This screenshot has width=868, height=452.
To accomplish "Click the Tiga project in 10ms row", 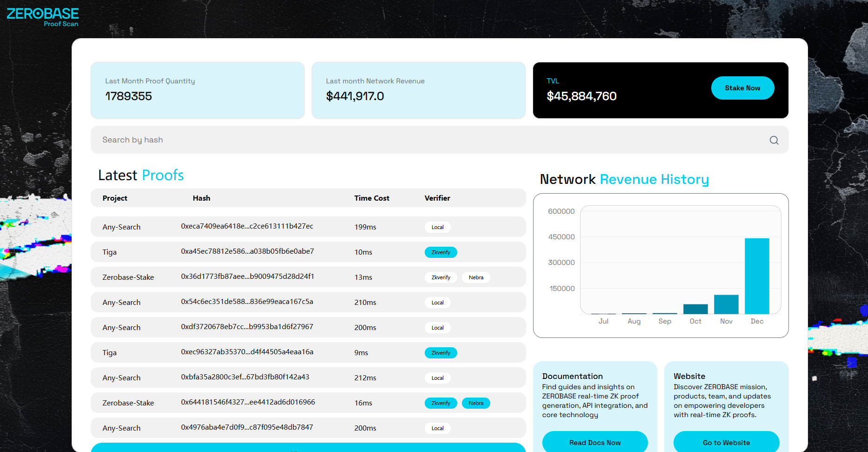I will coord(110,252).
